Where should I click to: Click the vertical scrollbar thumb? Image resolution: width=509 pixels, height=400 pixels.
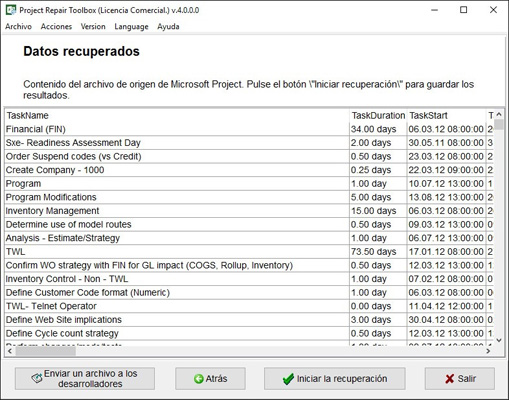coord(499,125)
